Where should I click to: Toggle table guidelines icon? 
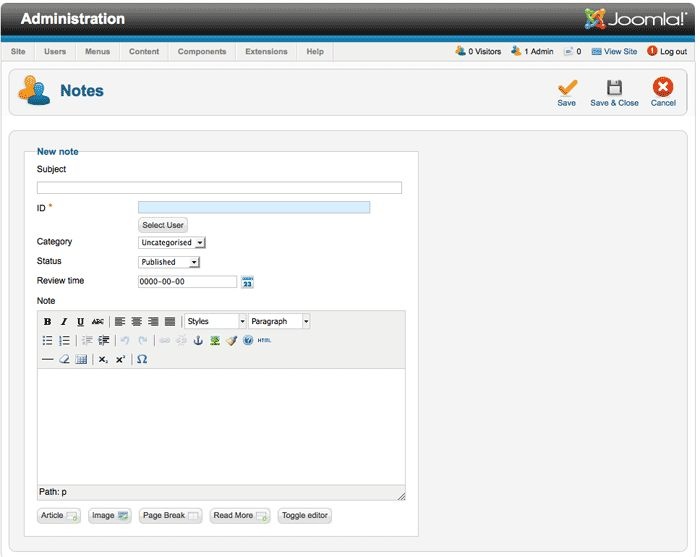[81, 359]
